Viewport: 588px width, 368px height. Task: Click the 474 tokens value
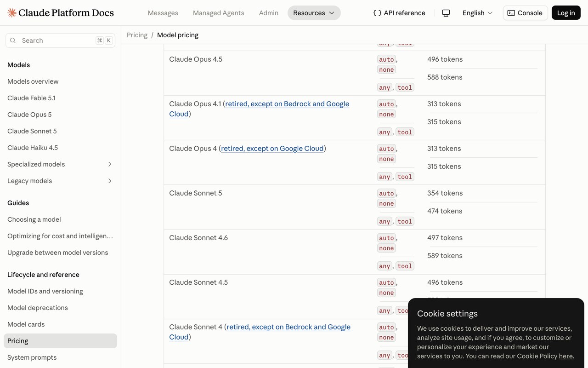[445, 211]
